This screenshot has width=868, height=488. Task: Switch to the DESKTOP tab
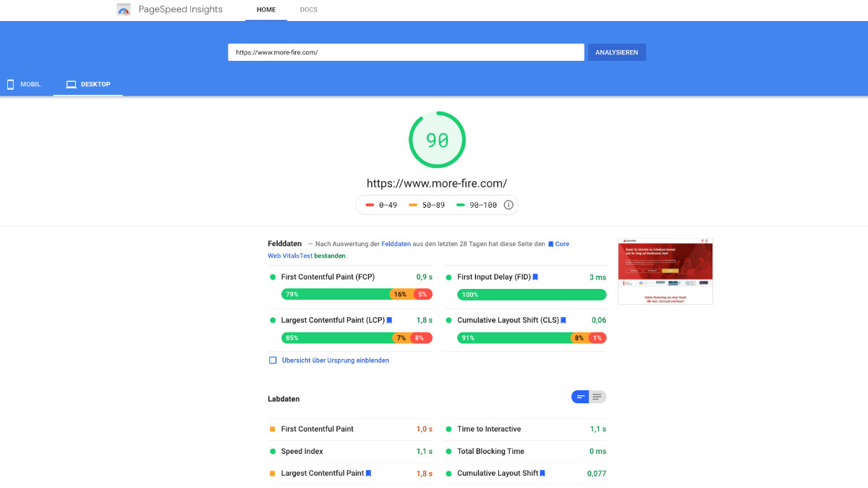click(88, 84)
